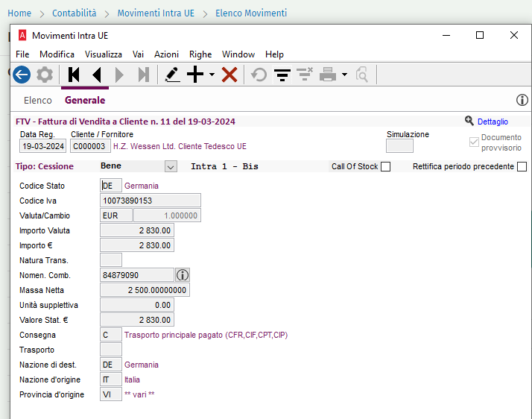This screenshot has height=419, width=532.
Task: Open the Vai menu
Action: coord(138,54)
